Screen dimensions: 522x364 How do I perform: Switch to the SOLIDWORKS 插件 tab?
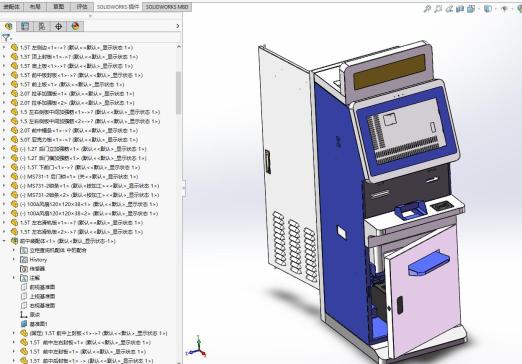(118, 7)
